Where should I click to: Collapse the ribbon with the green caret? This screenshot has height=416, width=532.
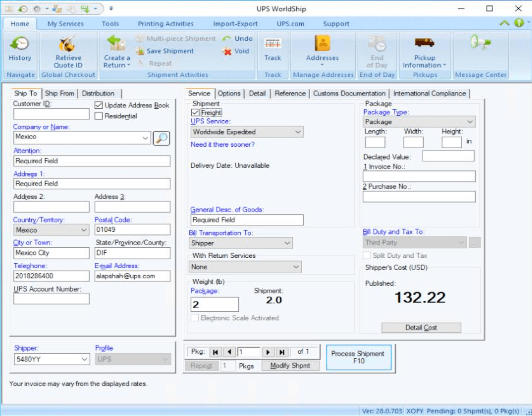pos(504,23)
